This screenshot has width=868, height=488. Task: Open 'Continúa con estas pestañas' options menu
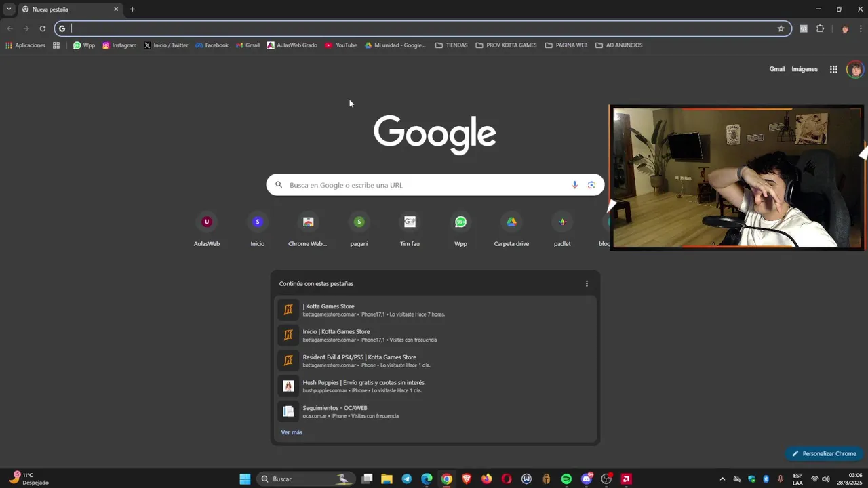(x=587, y=284)
